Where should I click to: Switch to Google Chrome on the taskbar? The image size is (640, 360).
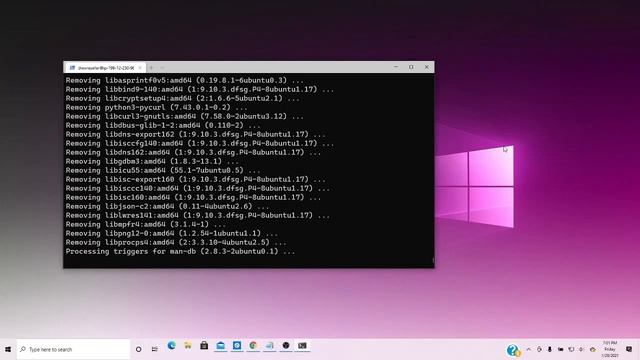253,346
